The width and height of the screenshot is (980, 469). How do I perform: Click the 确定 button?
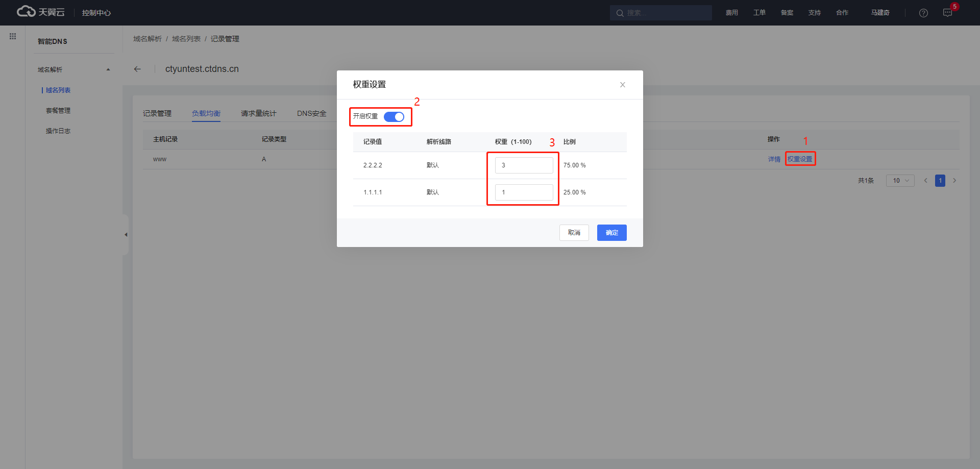click(x=612, y=233)
